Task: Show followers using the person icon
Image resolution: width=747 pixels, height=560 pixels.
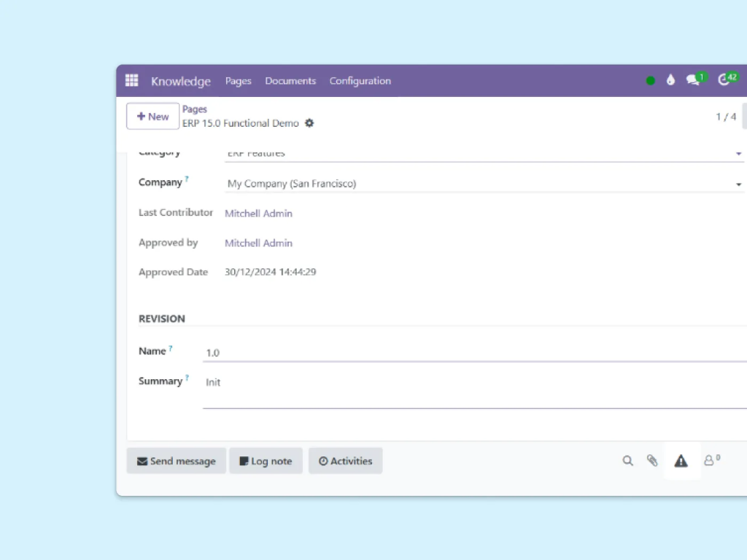Action: pos(709,461)
